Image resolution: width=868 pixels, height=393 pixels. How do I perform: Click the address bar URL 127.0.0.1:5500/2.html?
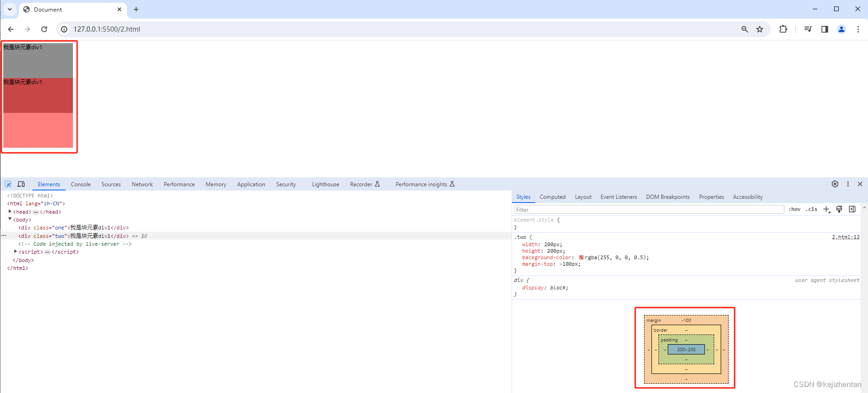tap(107, 29)
